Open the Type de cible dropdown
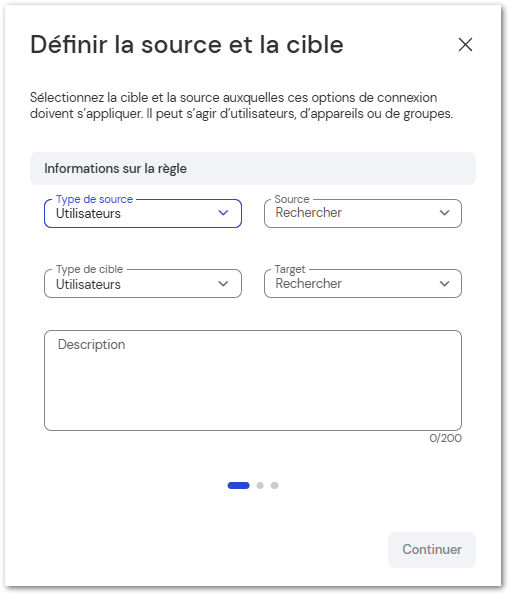 click(x=143, y=283)
